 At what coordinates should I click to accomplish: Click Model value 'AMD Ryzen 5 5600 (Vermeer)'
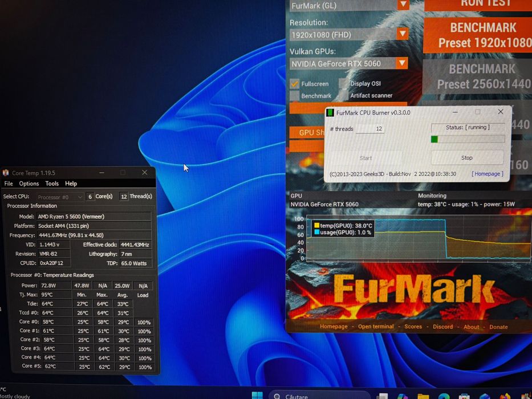pos(94,217)
